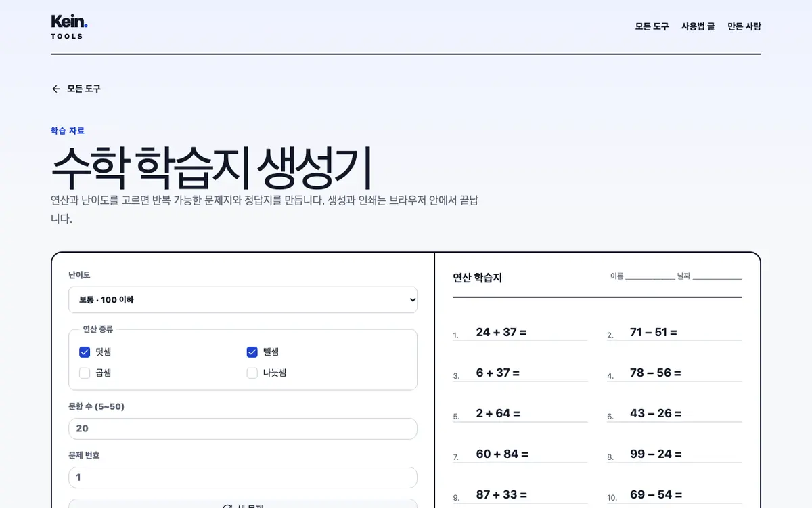Click the 날짜 blank line on worksheet

tap(717, 277)
